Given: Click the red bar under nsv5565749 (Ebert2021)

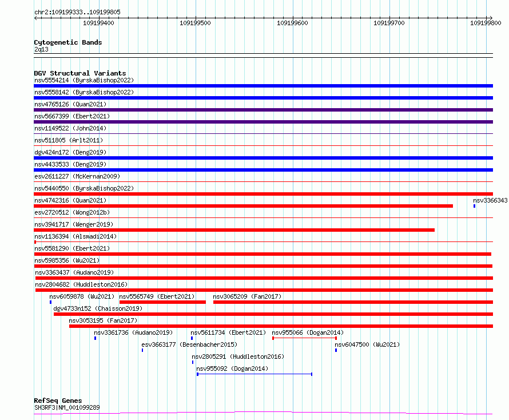Looking at the screenshot, I should [x=162, y=303].
